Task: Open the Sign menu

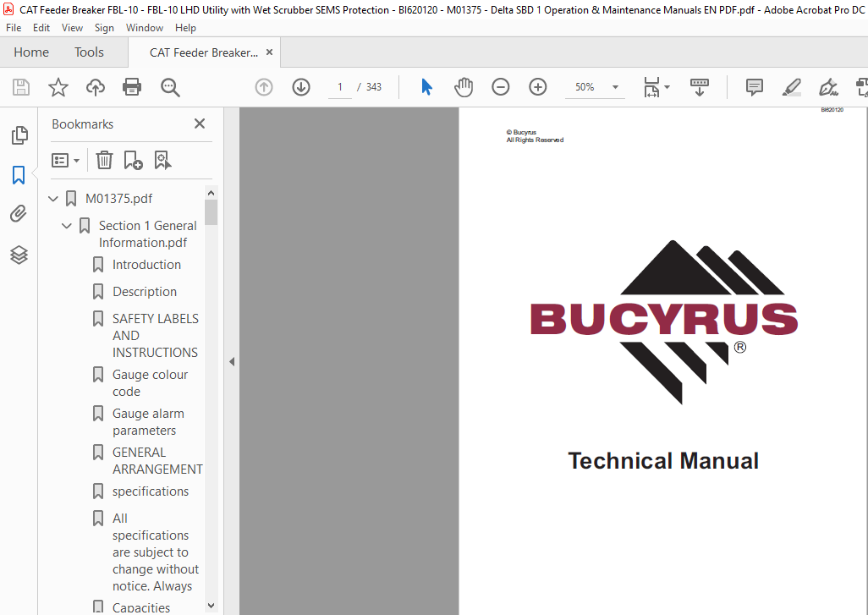Action: click(104, 28)
